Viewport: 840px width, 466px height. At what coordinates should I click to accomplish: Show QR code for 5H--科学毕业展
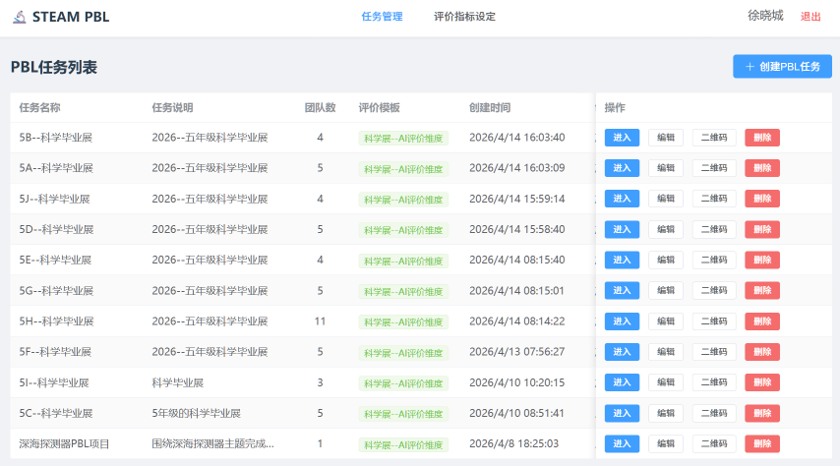714,321
